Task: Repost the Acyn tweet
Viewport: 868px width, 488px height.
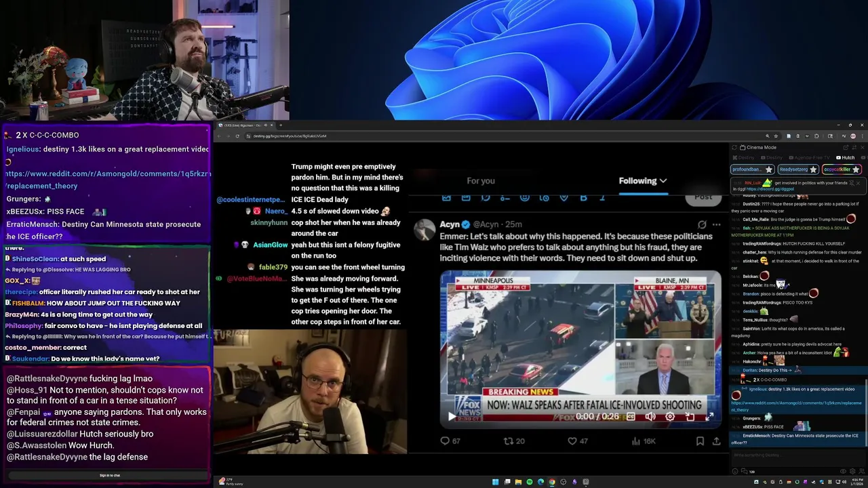Action: pos(513,441)
